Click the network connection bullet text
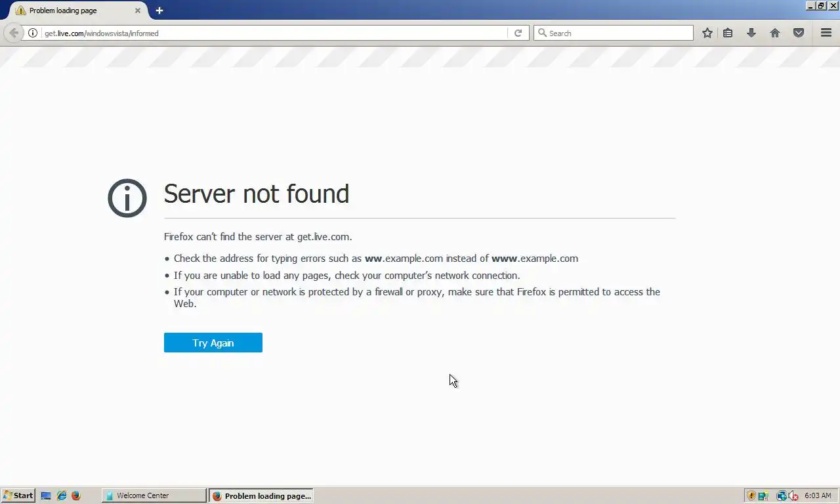Image resolution: width=840 pixels, height=504 pixels. 346,276
